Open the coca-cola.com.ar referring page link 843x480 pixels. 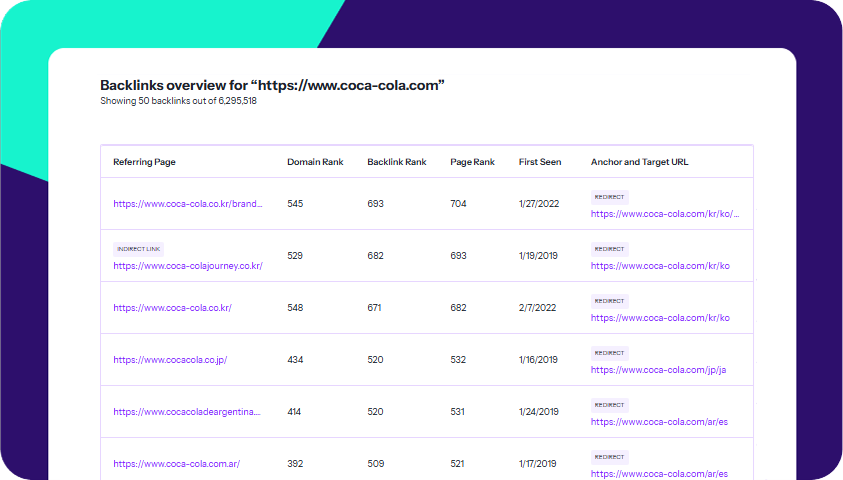pos(176,464)
